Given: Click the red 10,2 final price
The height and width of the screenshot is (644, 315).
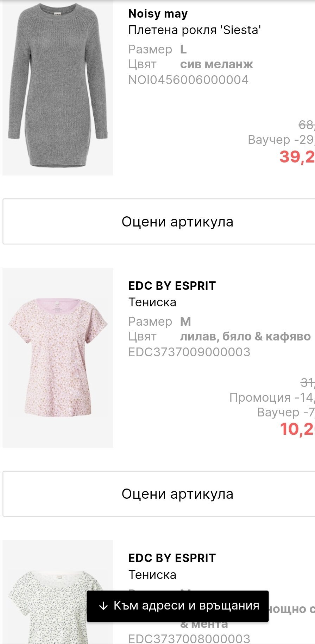Looking at the screenshot, I should click(x=297, y=429).
